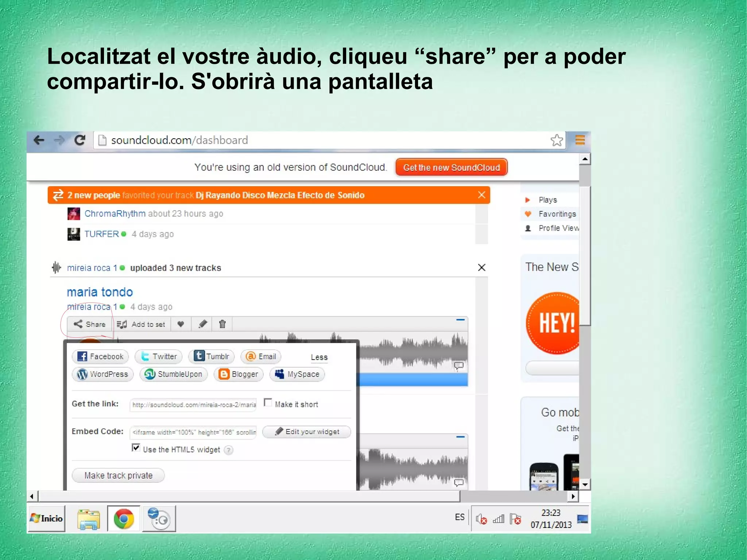The image size is (747, 560).
Task: Enable the Make it short checkbox
Action: [x=268, y=403]
